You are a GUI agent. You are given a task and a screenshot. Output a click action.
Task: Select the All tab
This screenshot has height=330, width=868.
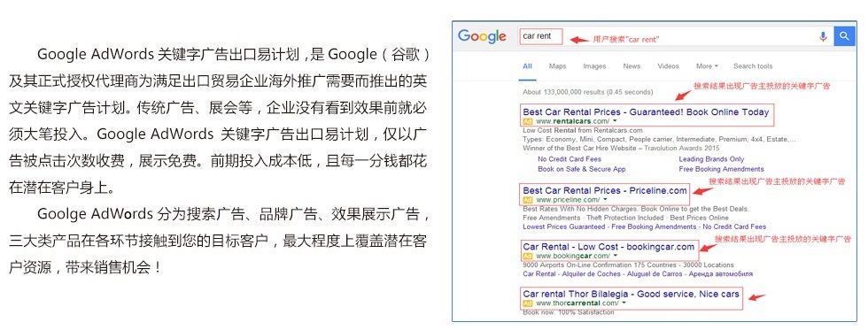[527, 65]
